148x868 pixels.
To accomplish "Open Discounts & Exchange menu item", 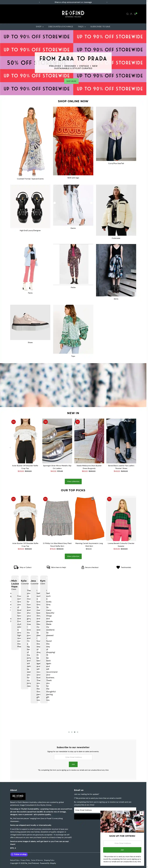I will tap(61, 26).
